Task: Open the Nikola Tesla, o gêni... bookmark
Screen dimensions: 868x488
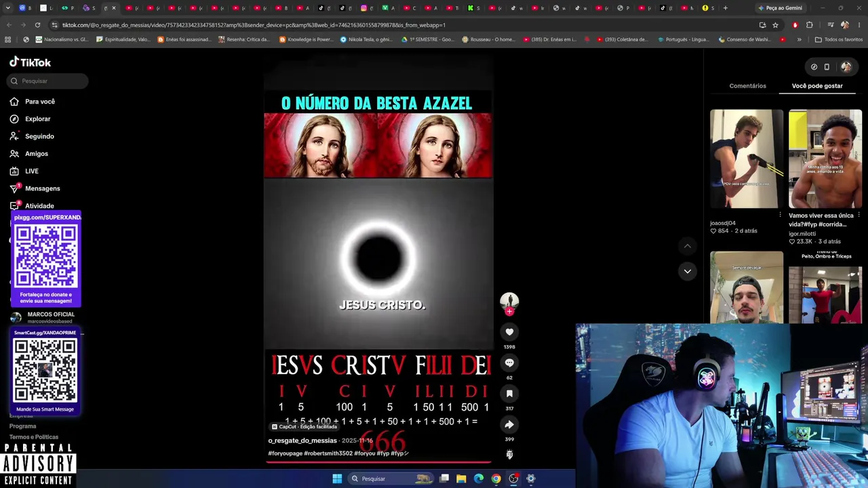Action: [x=366, y=39]
